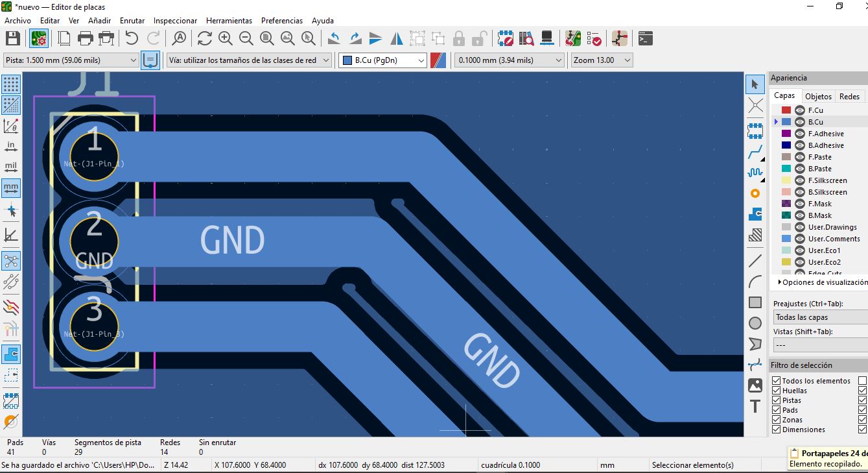Open the Pista width dropdown
Image resolution: width=868 pixels, height=473 pixels.
[x=71, y=60]
